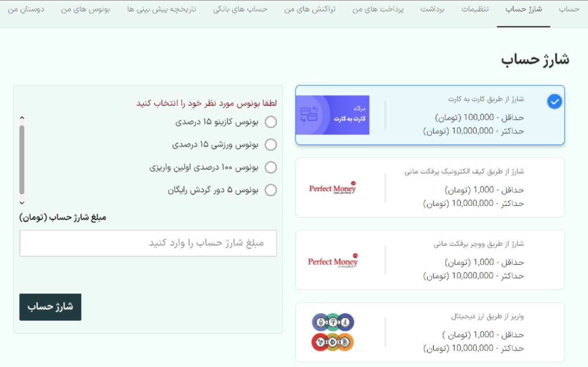Select the 15 percent casino bonus

point(271,122)
